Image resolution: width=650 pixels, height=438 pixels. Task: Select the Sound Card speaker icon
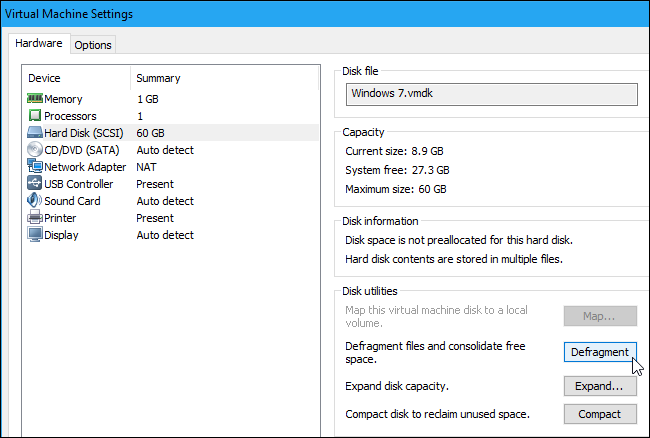coord(35,201)
